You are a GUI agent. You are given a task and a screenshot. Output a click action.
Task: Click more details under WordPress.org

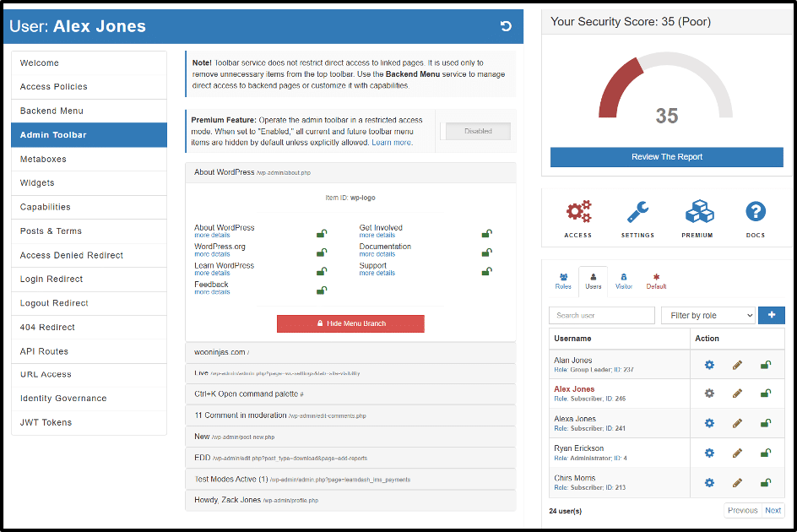coord(212,254)
